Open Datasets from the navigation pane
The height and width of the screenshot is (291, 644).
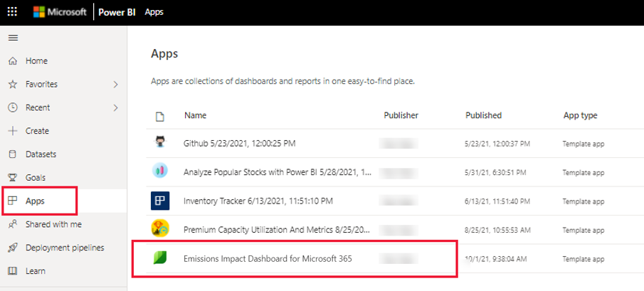click(x=41, y=154)
